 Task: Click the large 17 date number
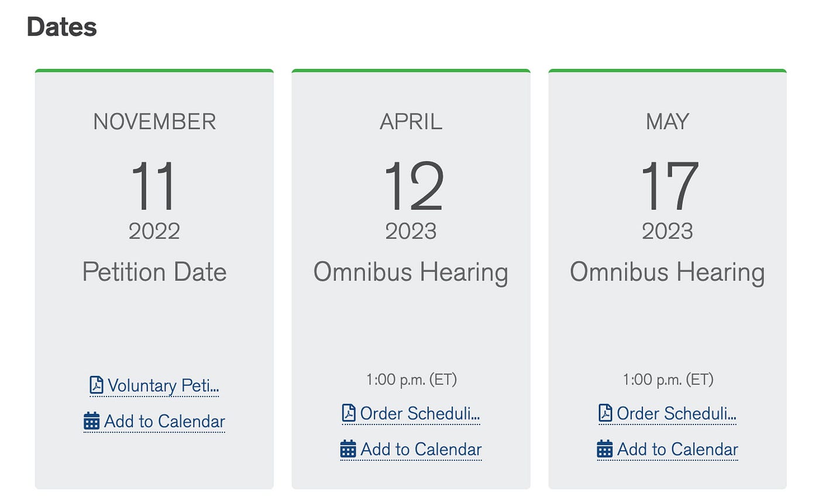point(669,187)
